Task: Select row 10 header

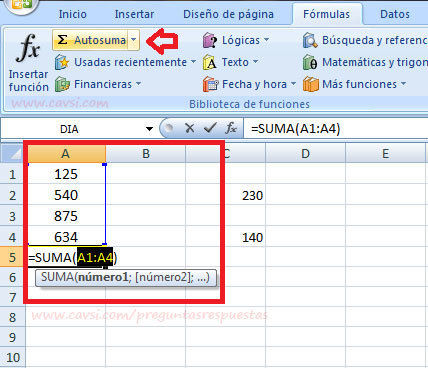Action: (x=13, y=357)
